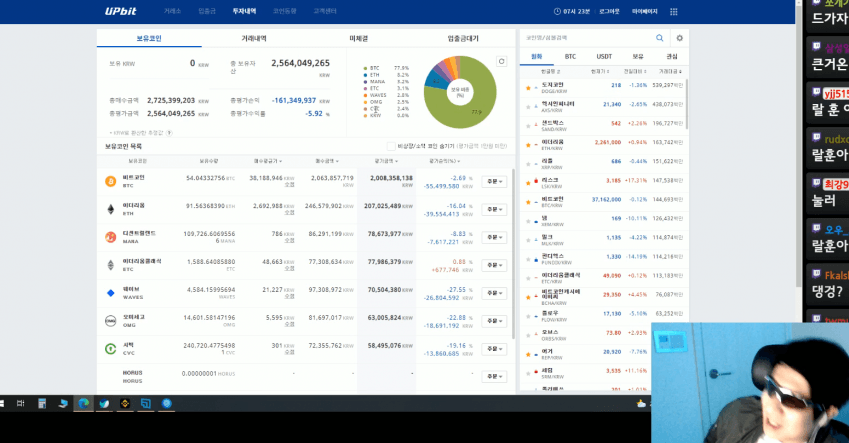The image size is (849, 443).
Task: Click the search magnifier in coin search
Action: click(659, 38)
